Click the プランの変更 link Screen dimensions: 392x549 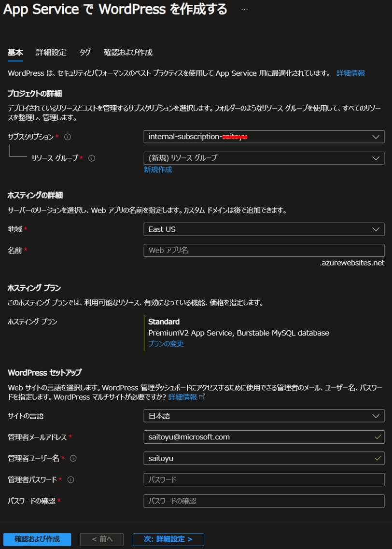[166, 343]
